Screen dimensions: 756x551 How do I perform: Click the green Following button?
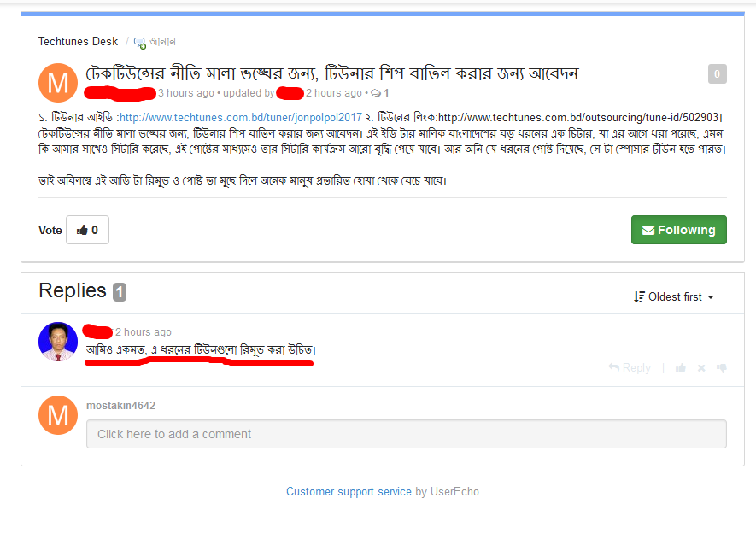679,230
